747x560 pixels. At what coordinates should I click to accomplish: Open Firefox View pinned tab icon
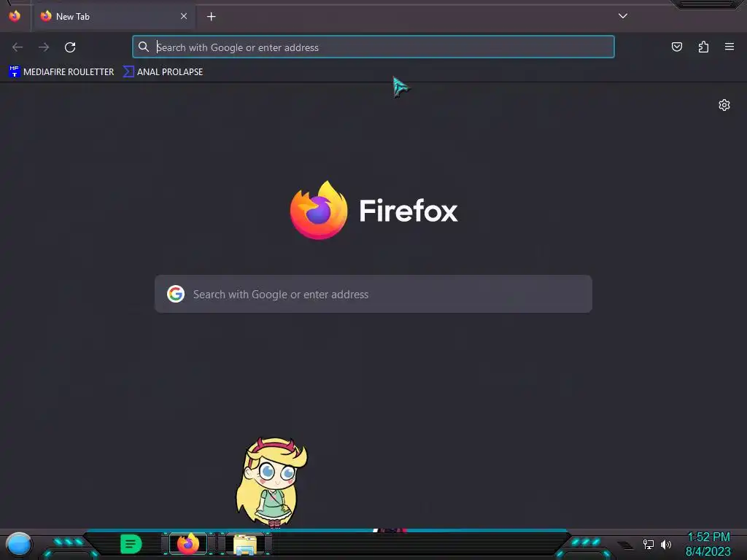point(15,16)
